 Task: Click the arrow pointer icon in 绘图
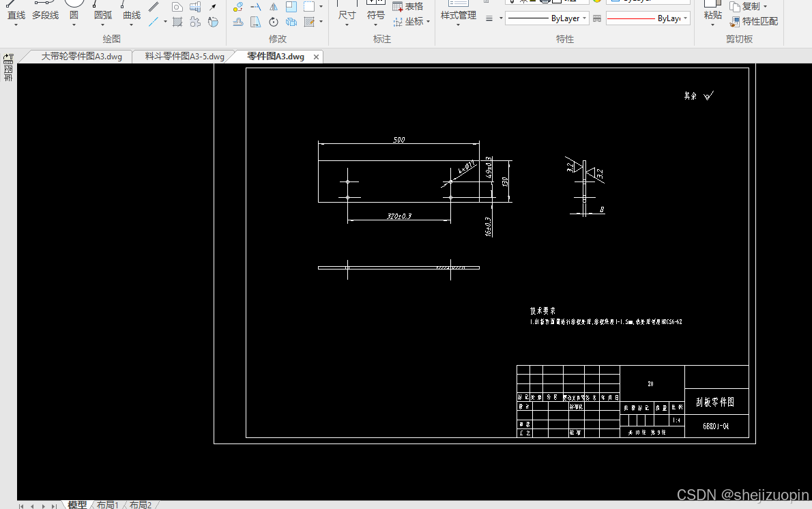[213, 7]
